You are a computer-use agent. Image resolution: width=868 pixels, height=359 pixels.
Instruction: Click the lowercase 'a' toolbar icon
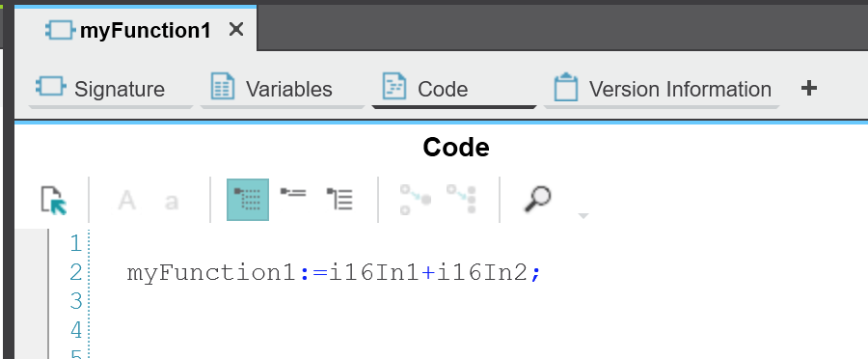[172, 202]
